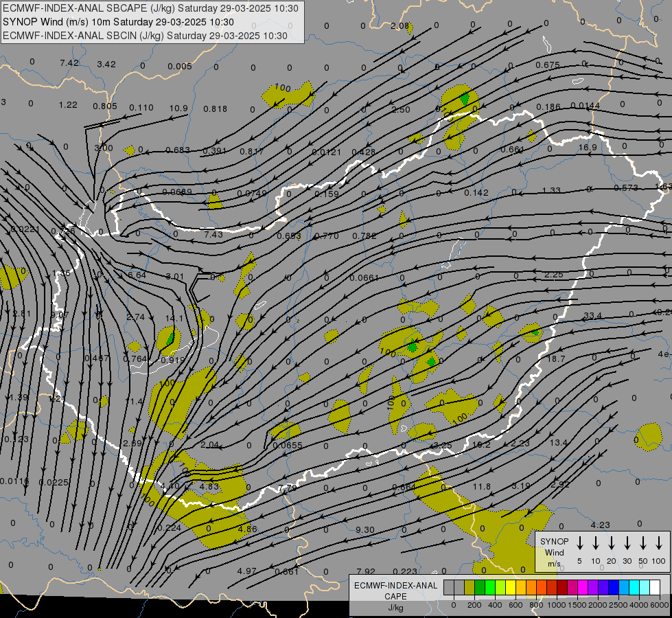Viewport: 672px width, 618px height.
Task: Click the 13.4 value on the map
Action: (559, 443)
